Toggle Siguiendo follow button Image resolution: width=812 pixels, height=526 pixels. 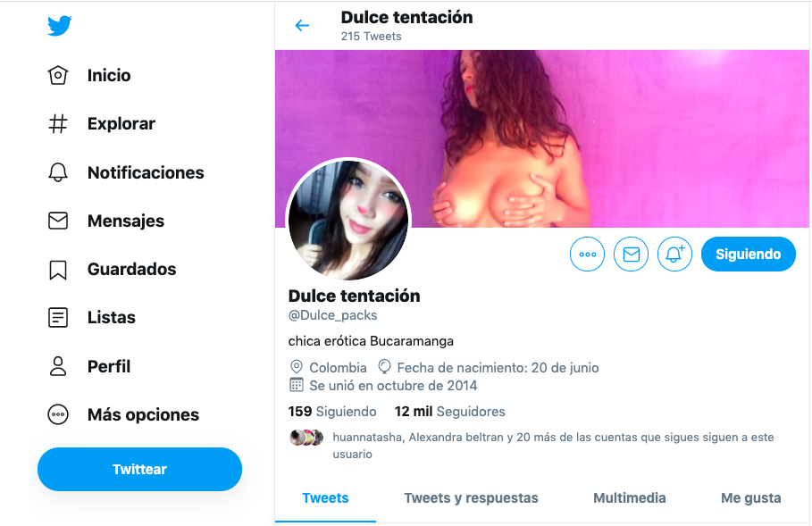coord(749,255)
